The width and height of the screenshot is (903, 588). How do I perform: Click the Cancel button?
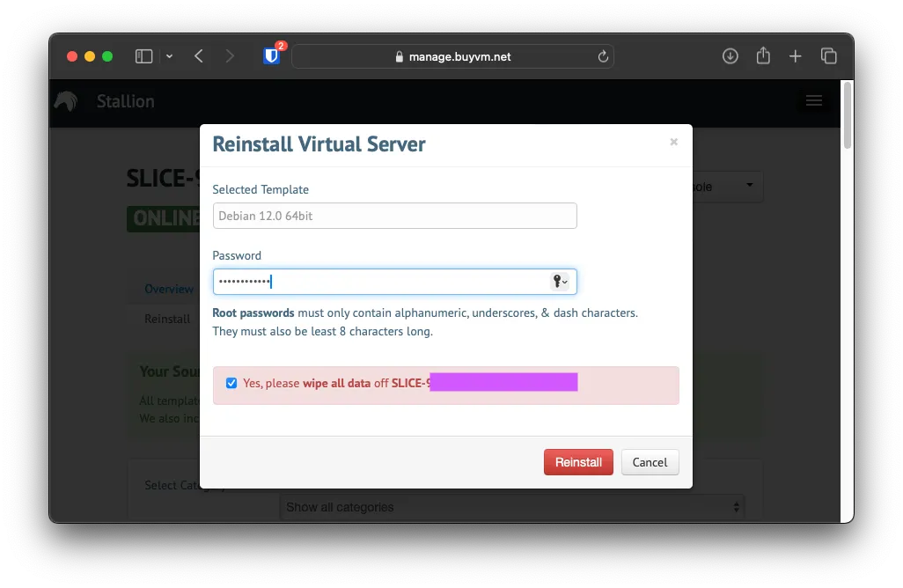(x=650, y=462)
